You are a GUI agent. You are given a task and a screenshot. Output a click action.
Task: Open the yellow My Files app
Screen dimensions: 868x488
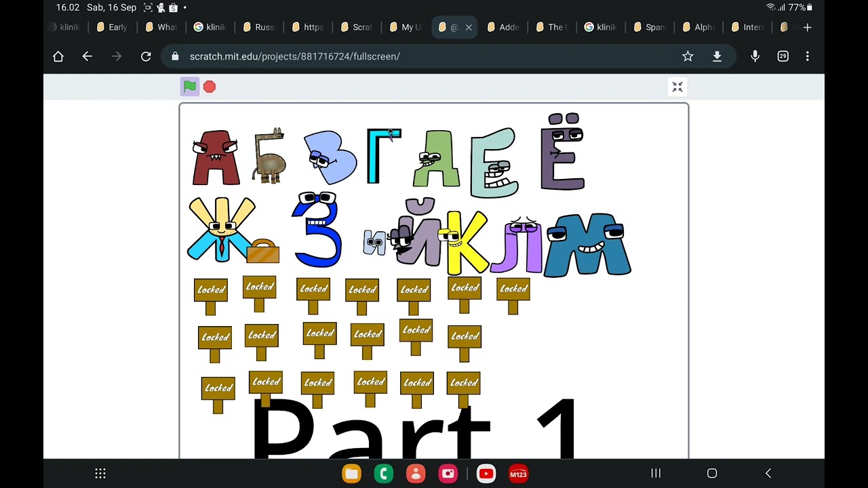(x=351, y=474)
